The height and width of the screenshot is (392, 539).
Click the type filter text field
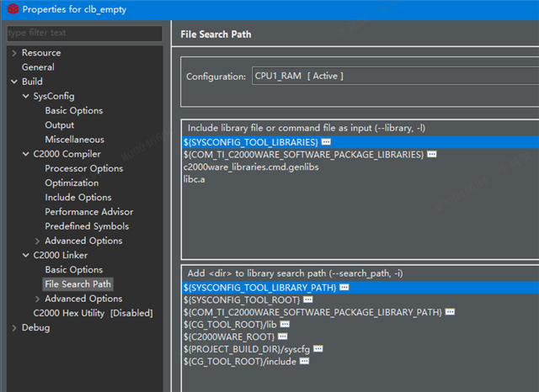pos(84,33)
